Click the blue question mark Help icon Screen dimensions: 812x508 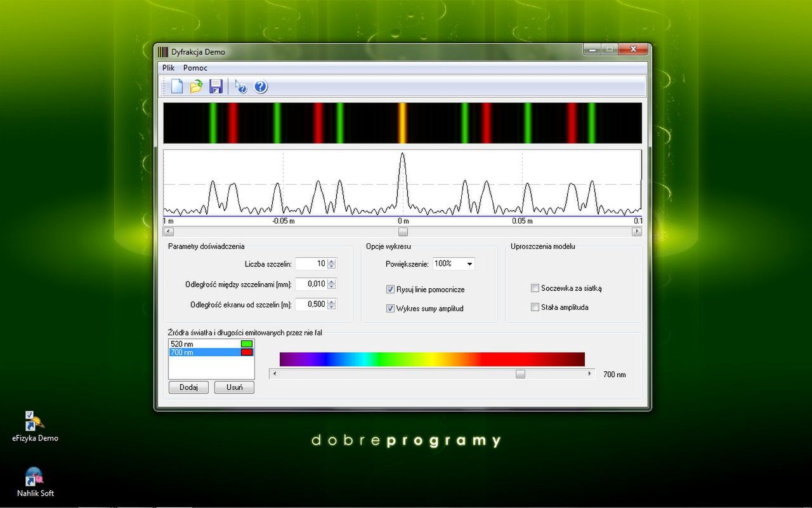261,86
